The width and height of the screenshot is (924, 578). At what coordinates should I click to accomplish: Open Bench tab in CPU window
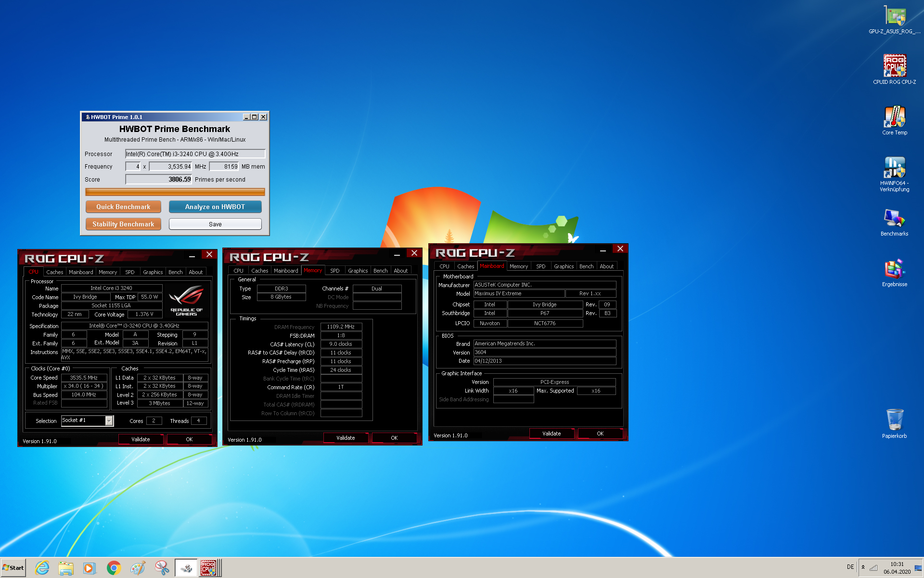pyautogui.click(x=175, y=272)
